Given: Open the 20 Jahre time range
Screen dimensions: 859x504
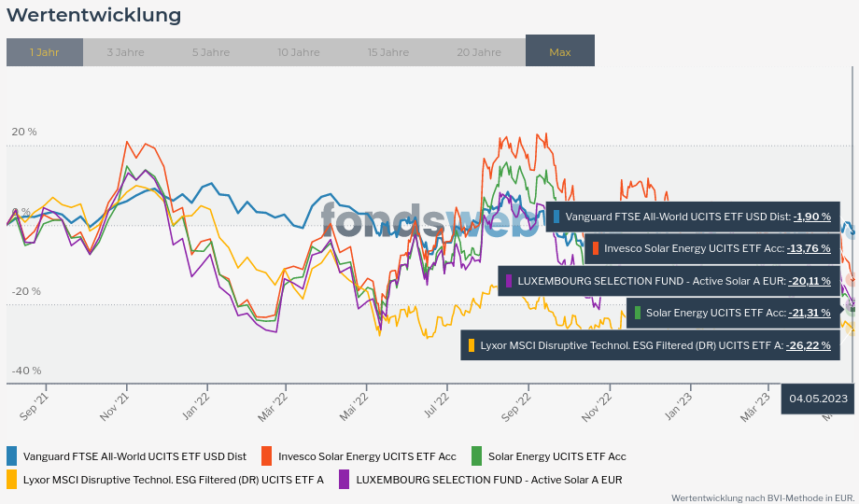Looking at the screenshot, I should pos(479,52).
